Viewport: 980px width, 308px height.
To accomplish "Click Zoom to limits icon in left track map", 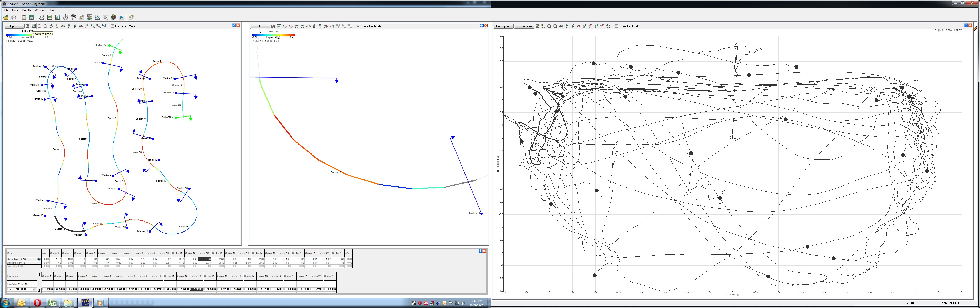I will click(34, 26).
